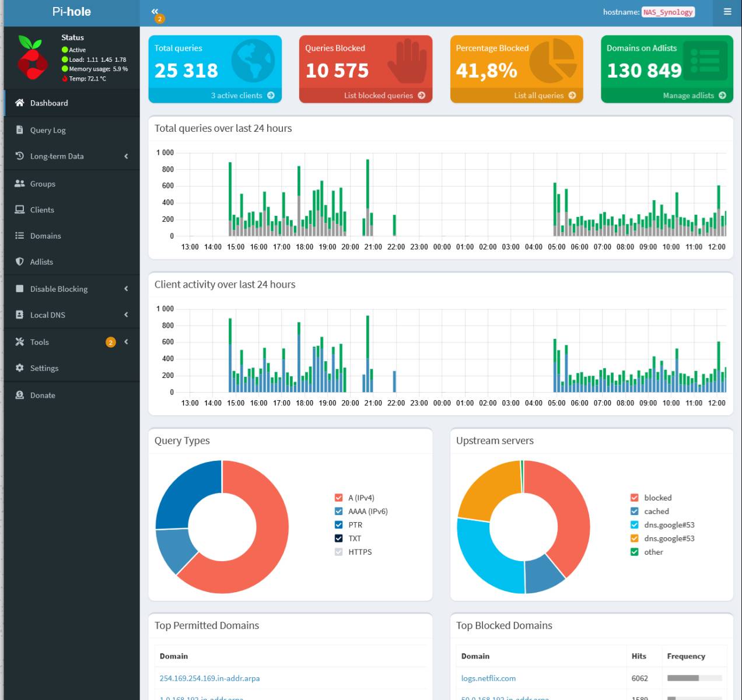
Task: Click the 'Temp: 72.1 °C' status text
Action: point(87,78)
